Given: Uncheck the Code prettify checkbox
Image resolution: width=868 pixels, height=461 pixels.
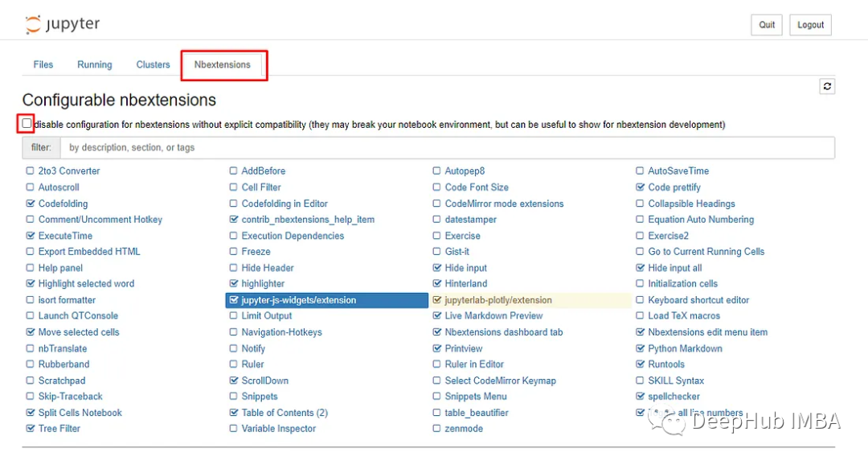Looking at the screenshot, I should (640, 187).
